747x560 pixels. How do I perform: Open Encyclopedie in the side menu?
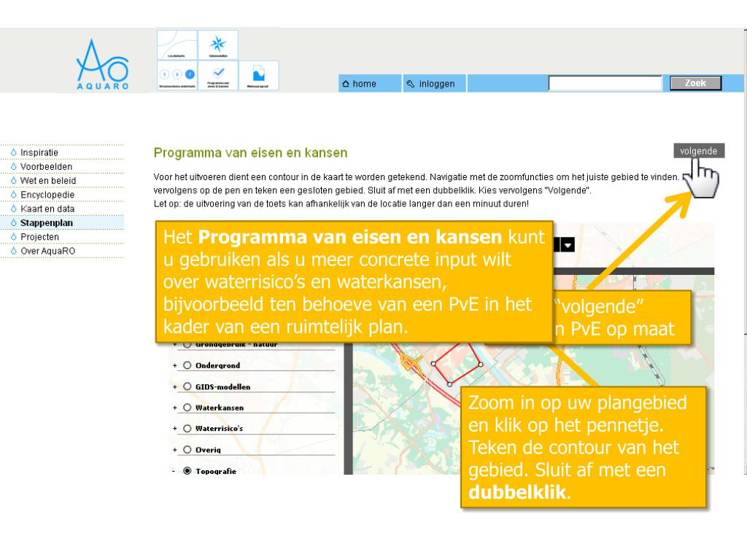[x=47, y=195]
